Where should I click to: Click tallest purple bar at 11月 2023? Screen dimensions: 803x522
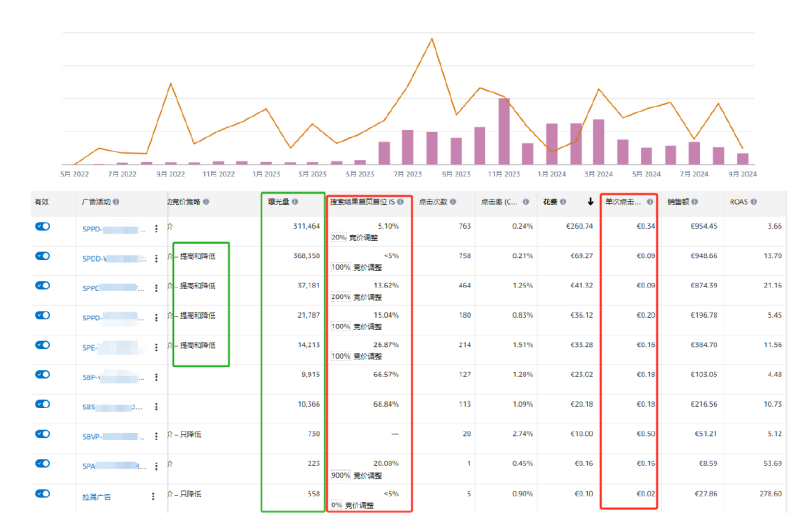click(x=504, y=131)
